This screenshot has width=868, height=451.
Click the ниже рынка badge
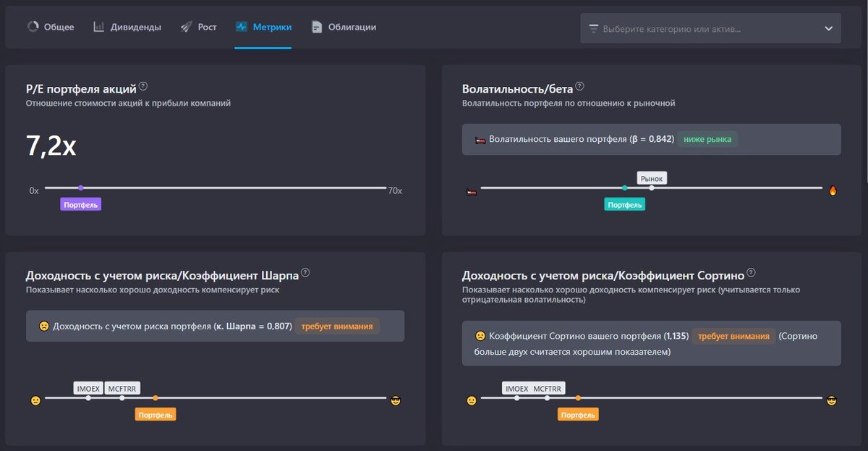pyautogui.click(x=707, y=139)
